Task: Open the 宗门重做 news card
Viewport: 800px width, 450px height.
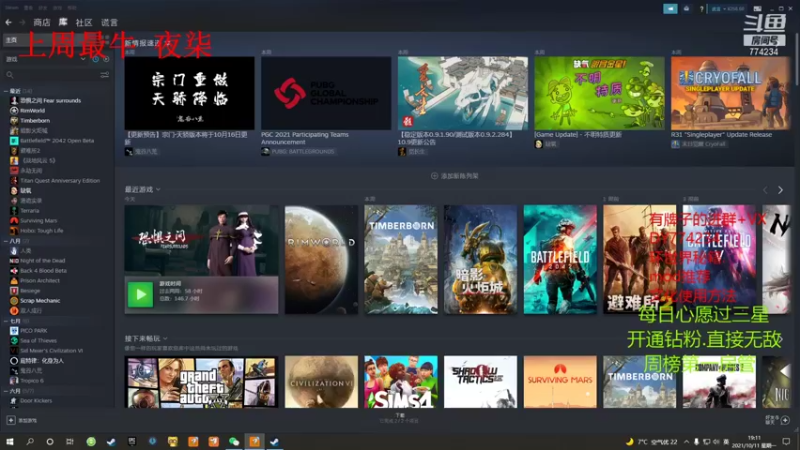Action: [x=189, y=93]
